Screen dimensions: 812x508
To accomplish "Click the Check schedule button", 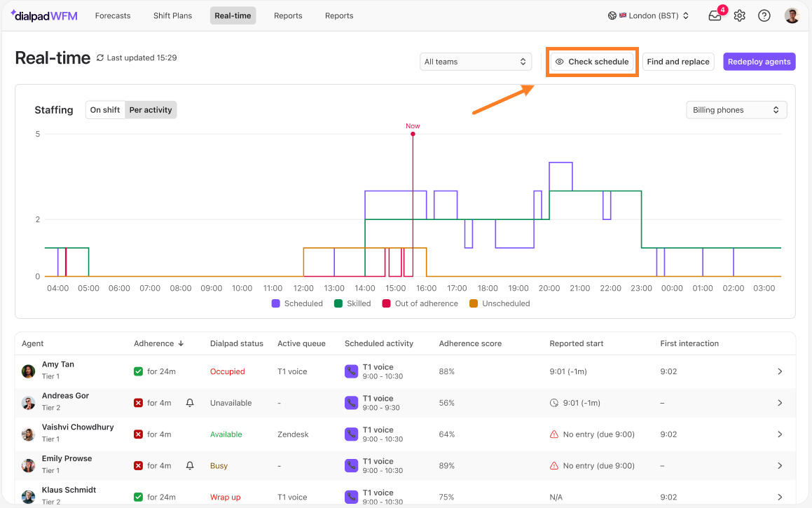I will tap(592, 62).
